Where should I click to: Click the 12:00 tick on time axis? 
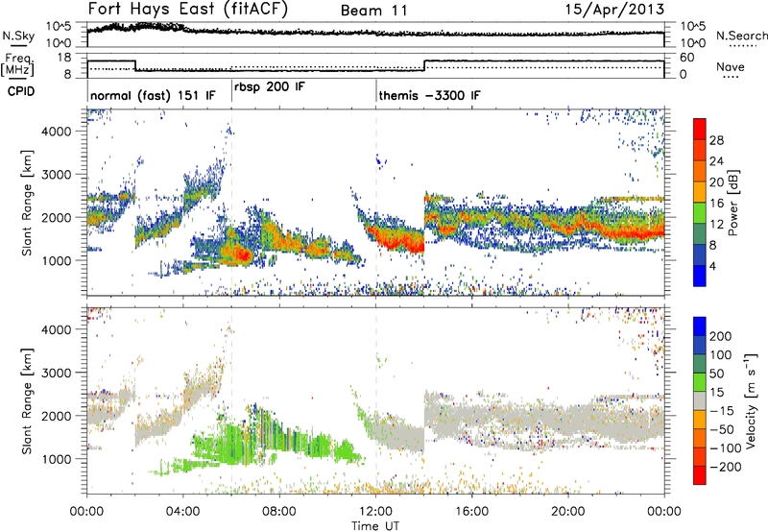[376, 510]
